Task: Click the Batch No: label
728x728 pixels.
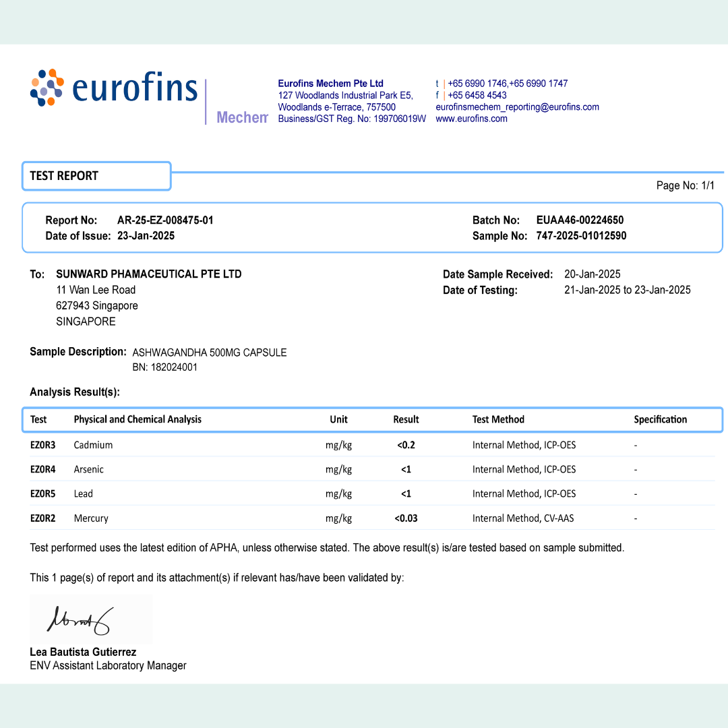Action: [496, 220]
